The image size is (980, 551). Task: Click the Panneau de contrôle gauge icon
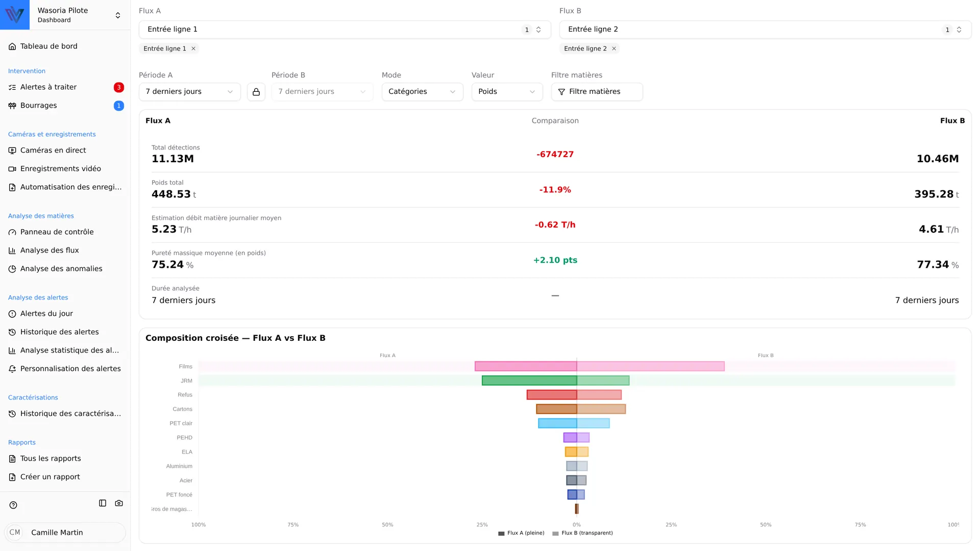click(x=12, y=232)
